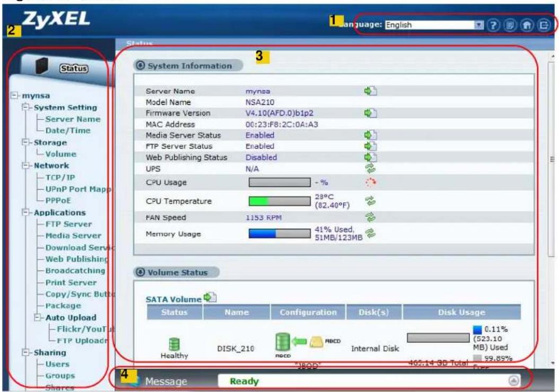The width and height of the screenshot is (559, 392).
Task: Open Date/Time settings
Action: [68, 131]
